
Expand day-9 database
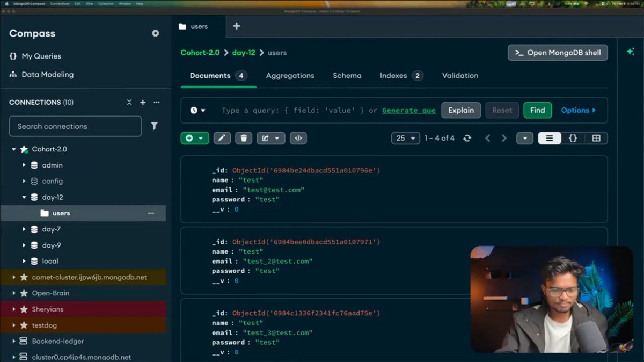[24, 245]
